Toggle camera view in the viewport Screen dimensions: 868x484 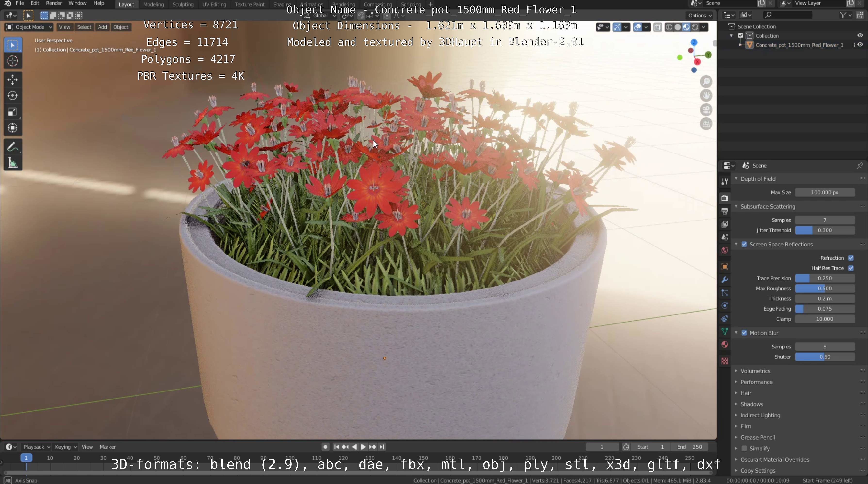[x=706, y=110]
